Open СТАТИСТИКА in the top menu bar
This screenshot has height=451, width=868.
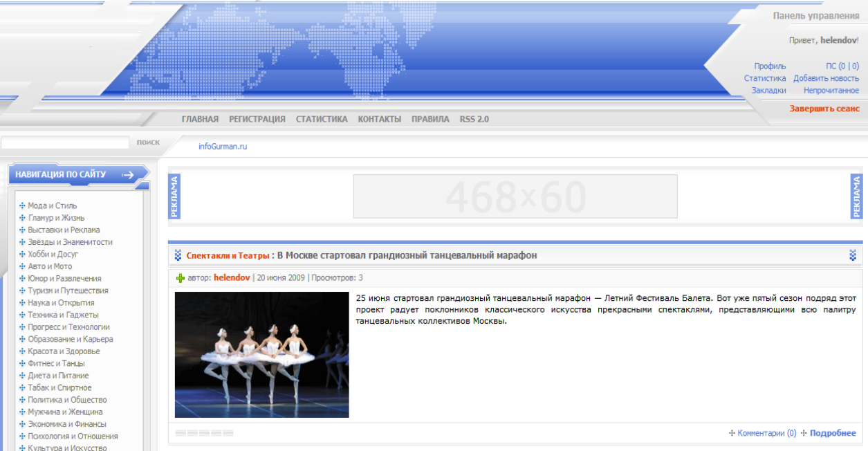coord(322,119)
